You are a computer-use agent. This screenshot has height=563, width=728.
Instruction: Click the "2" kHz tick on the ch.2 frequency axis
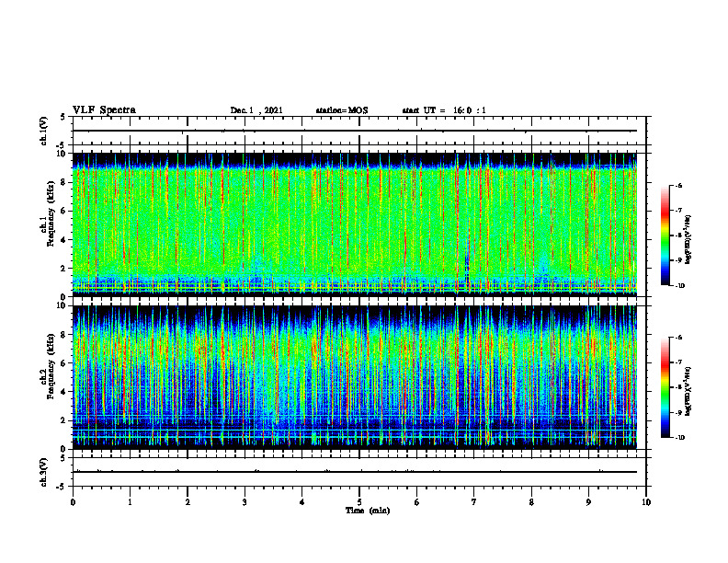[63, 420]
